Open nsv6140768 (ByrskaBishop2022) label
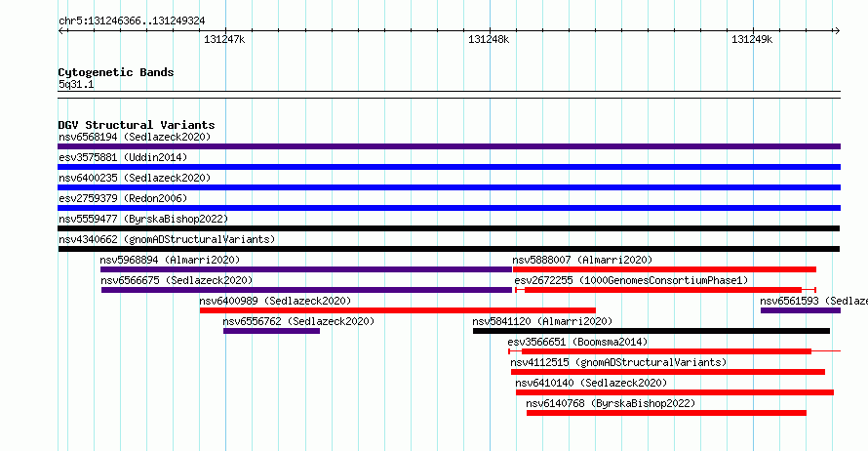 [x=611, y=403]
